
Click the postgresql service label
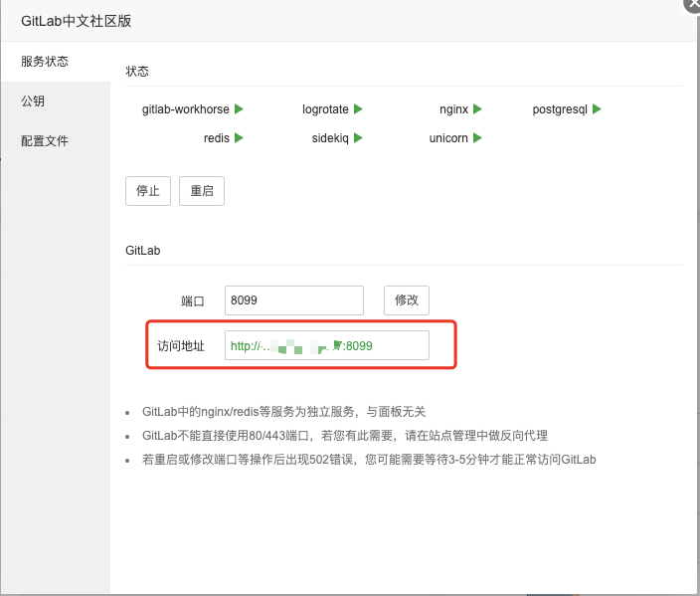561,109
